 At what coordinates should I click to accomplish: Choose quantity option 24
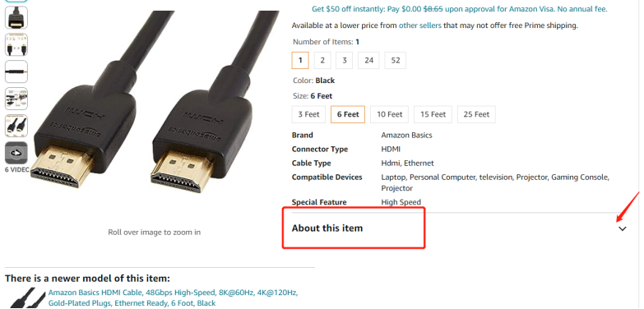(368, 60)
